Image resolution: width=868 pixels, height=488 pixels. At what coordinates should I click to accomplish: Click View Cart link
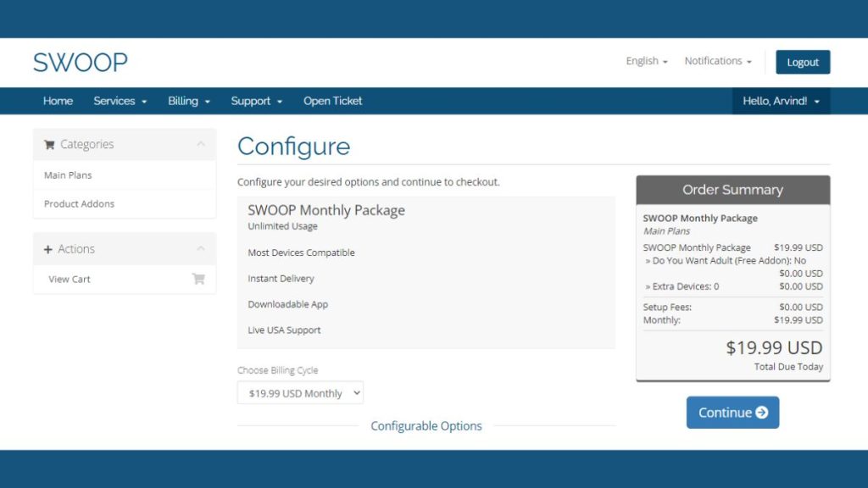click(70, 279)
